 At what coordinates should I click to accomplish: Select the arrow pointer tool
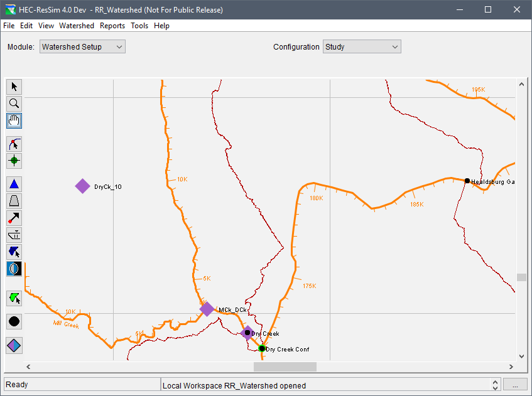(x=14, y=87)
